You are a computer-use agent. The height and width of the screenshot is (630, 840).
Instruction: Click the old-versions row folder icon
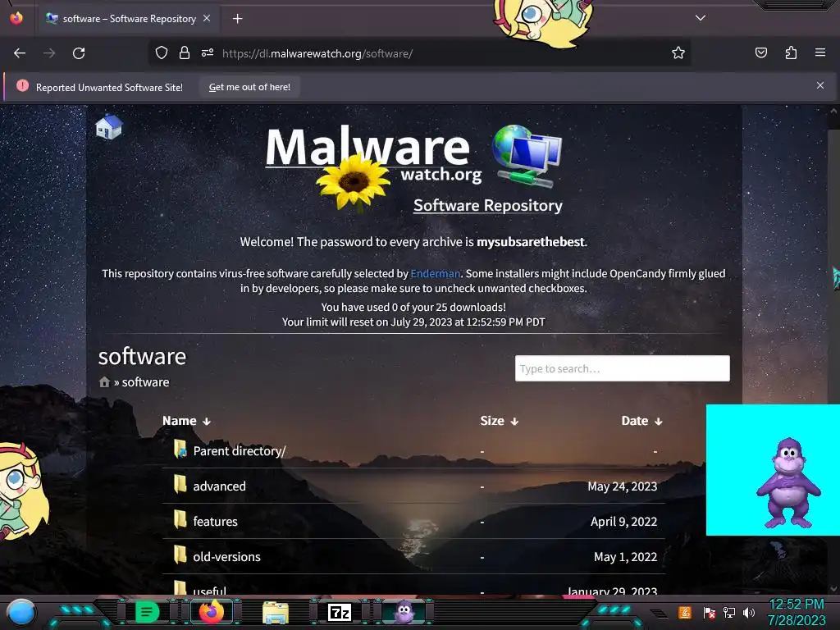pos(180,555)
